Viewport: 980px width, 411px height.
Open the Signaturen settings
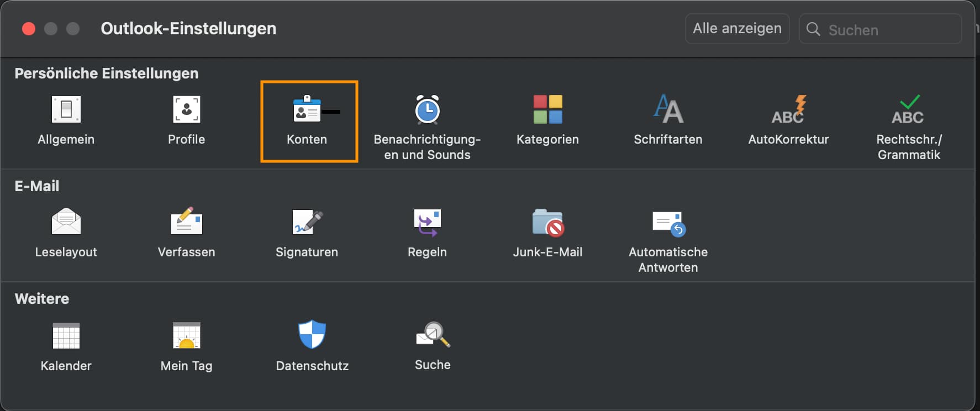point(307,222)
